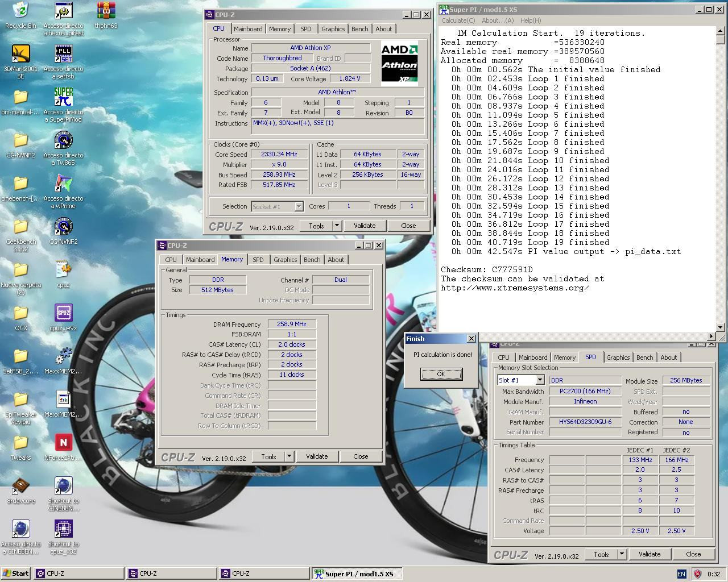Expand Tools arrow in CPU-Z SPD window
728x582 pixels.
[622, 554]
